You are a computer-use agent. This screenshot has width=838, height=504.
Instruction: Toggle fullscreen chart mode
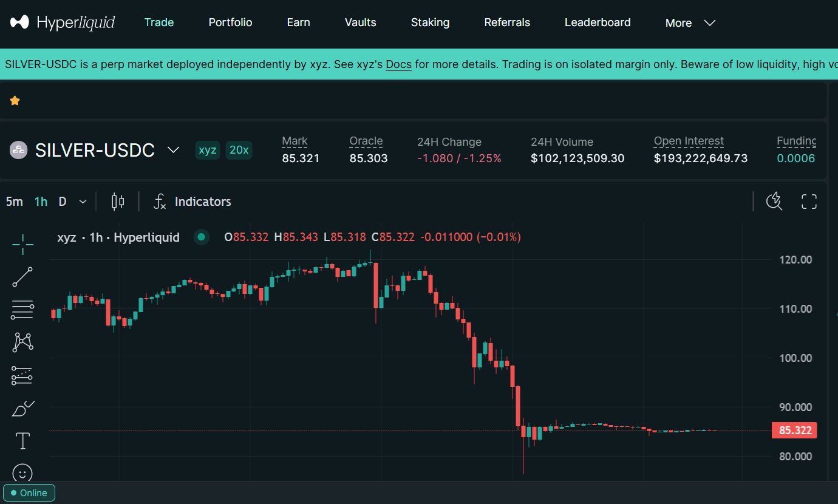[809, 202]
